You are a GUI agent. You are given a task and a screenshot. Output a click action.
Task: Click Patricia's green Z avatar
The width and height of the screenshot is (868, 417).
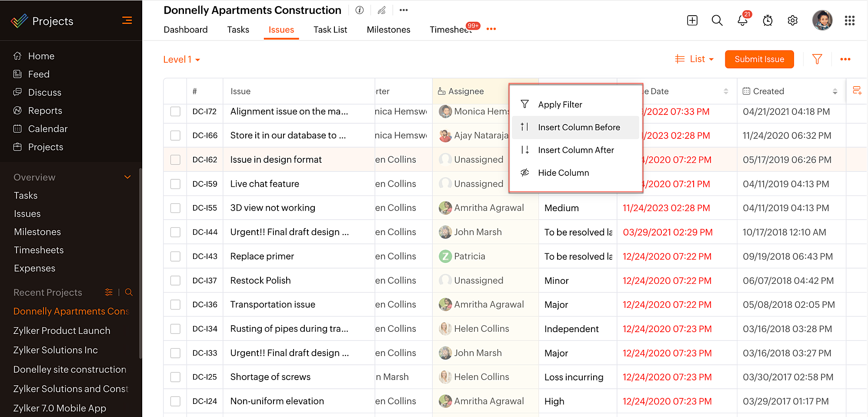pos(445,256)
